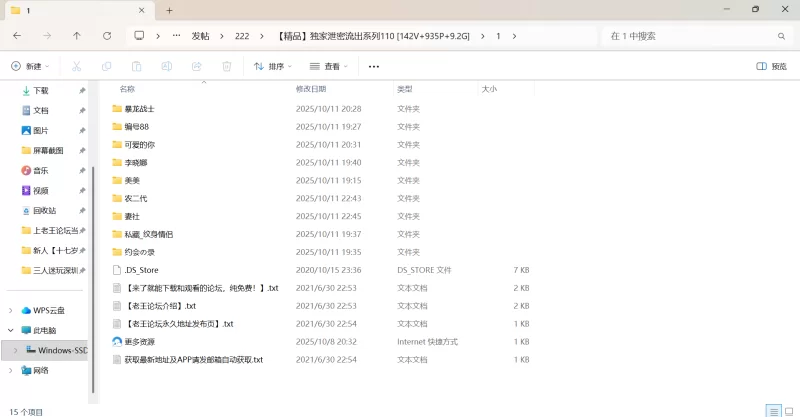Viewport: 800px width, 417px height.
Task: Toggle the 预览 preview pane
Action: tap(771, 66)
